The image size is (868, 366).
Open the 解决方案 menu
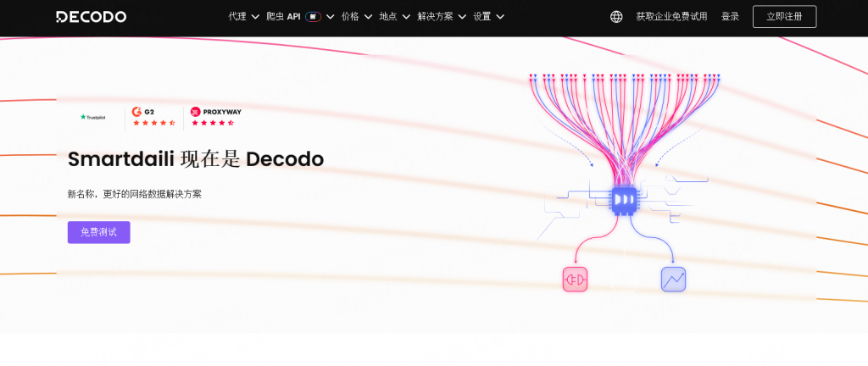(435, 17)
